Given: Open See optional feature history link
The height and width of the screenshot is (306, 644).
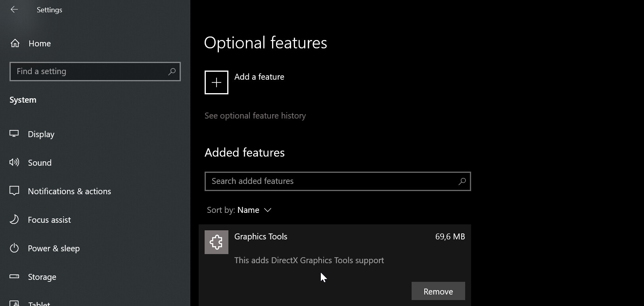Looking at the screenshot, I should pos(255,116).
